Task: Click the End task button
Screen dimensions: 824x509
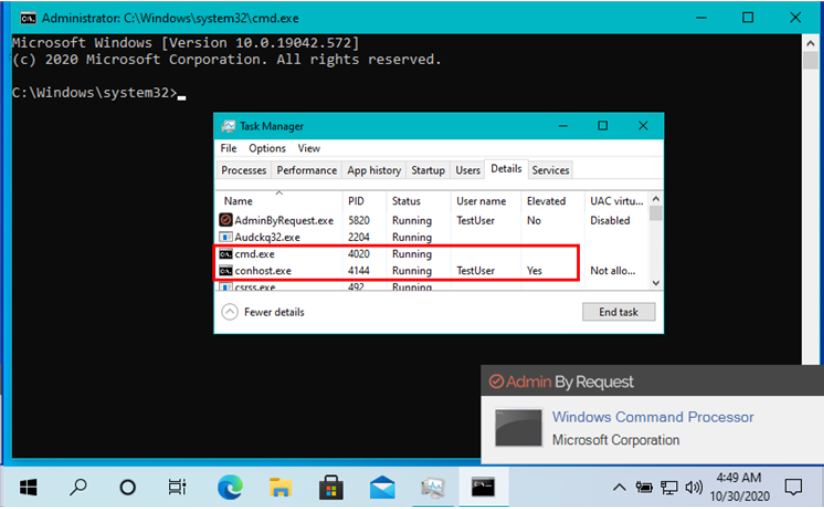Action: pyautogui.click(x=619, y=312)
